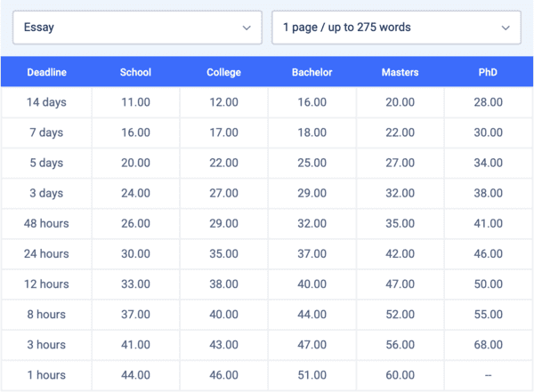Choose the 28.00 PhD price for 14 days
Image resolution: width=534 pixels, height=392 pixels.
[489, 102]
